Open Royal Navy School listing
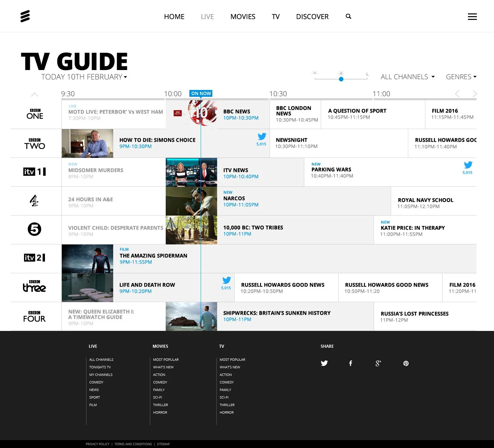Image resolution: width=494 pixels, height=448 pixels. [434, 201]
